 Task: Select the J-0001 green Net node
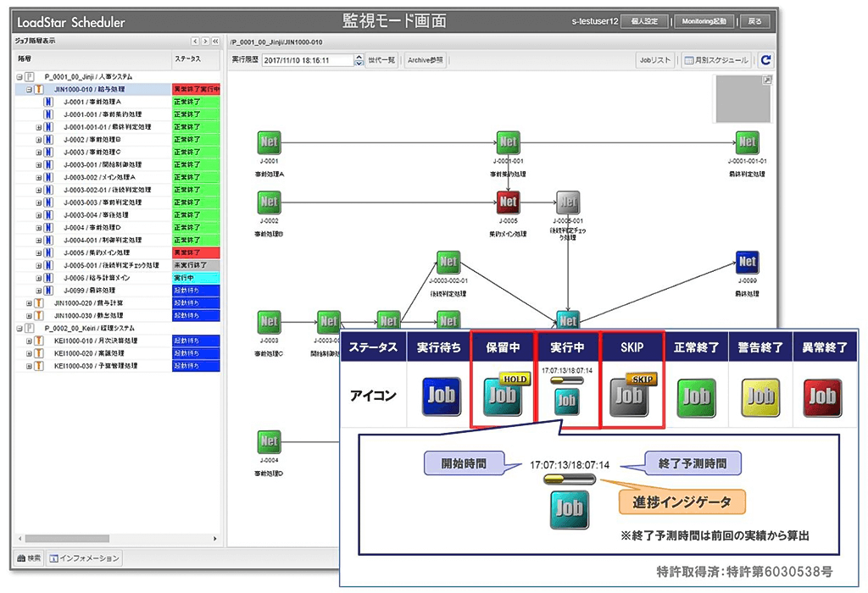tap(269, 142)
